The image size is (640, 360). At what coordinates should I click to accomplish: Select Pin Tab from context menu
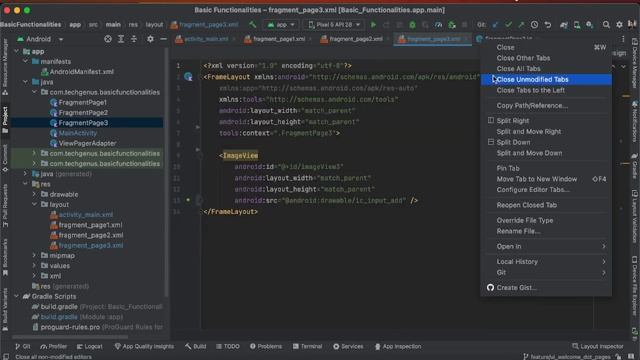click(546, 168)
